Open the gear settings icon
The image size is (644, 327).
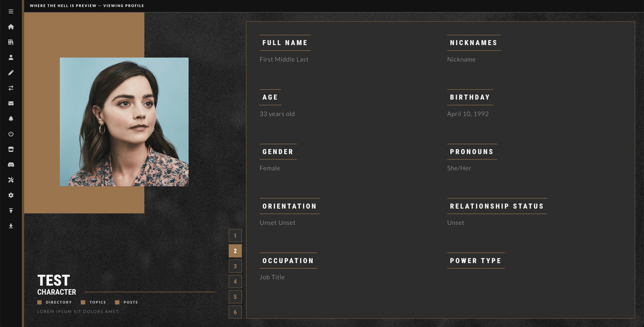pyautogui.click(x=11, y=195)
